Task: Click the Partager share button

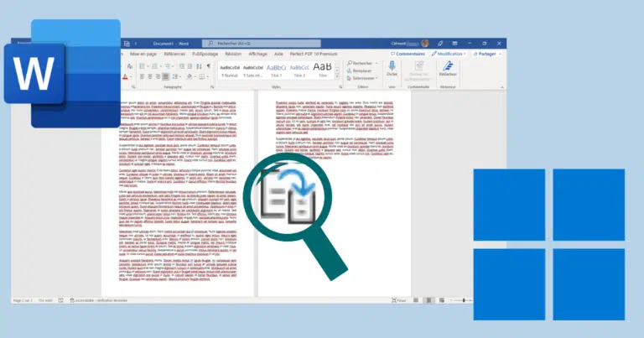Action: (487, 54)
